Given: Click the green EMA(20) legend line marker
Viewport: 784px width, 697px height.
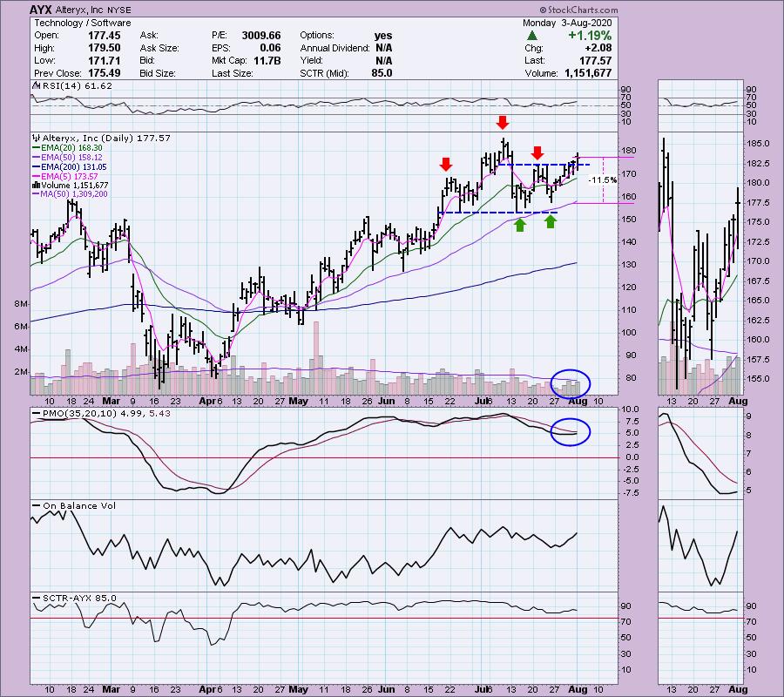Looking at the screenshot, I should [x=36, y=148].
